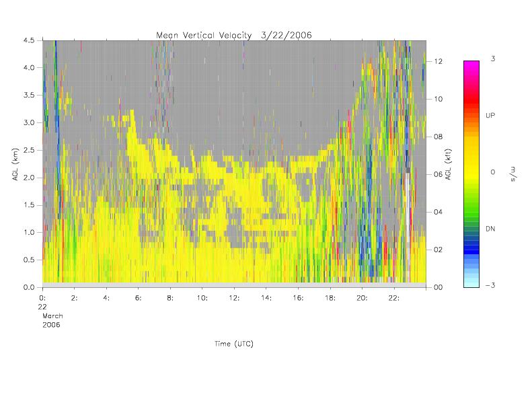The height and width of the screenshot is (411, 532).
Task: Click the '4:' time tick label
Action: [106, 298]
